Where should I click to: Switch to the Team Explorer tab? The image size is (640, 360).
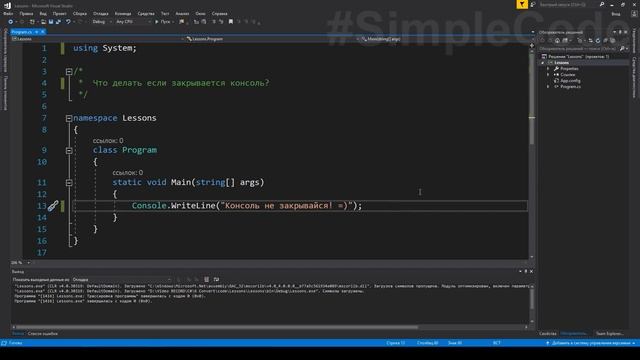coord(609,334)
